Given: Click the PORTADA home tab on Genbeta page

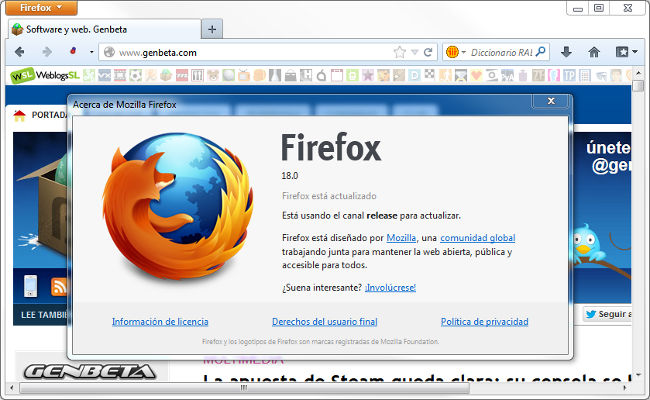Looking at the screenshot, I should [40, 115].
